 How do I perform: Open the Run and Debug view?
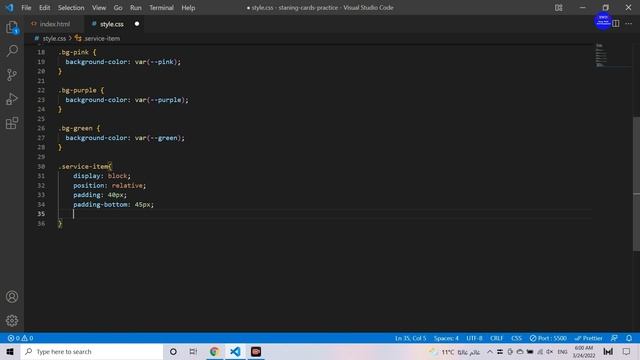tap(12, 99)
